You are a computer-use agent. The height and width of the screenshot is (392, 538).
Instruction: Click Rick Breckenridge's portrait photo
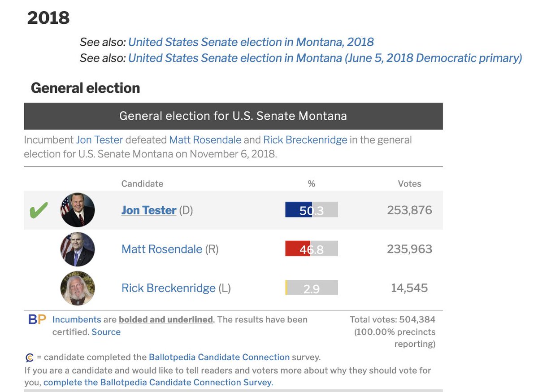click(78, 288)
